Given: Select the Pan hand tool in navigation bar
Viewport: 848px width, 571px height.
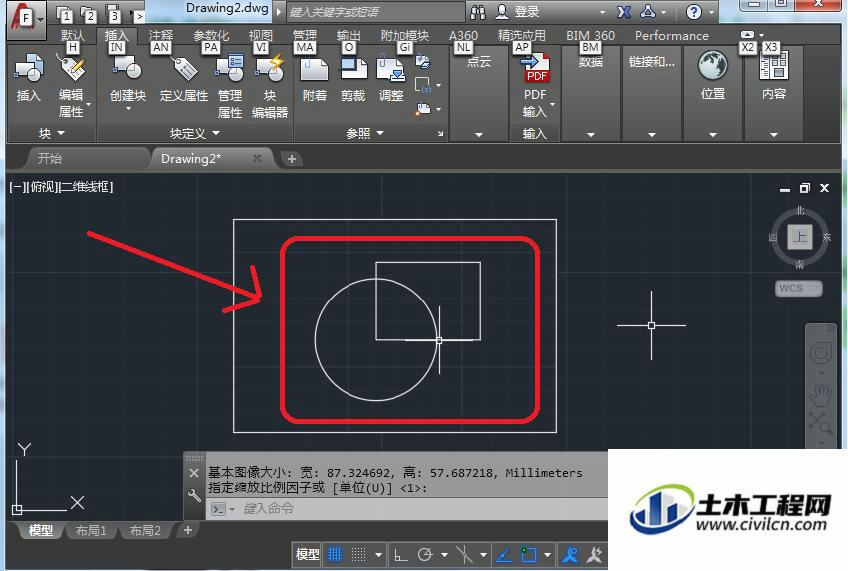Looking at the screenshot, I should coord(820,395).
